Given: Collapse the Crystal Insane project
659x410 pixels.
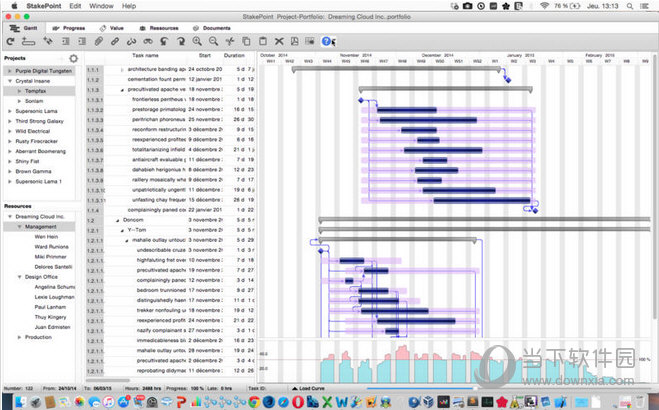Looking at the screenshot, I should click(10, 81).
